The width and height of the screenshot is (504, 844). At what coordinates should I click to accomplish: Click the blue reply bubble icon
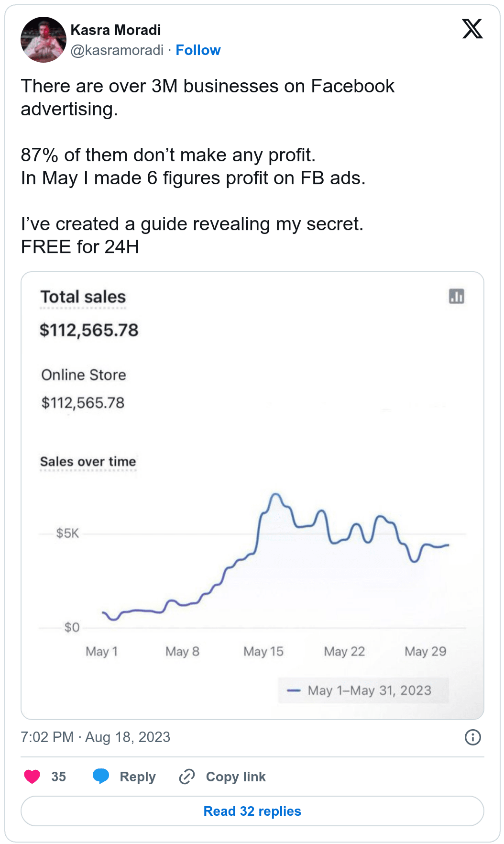101,777
